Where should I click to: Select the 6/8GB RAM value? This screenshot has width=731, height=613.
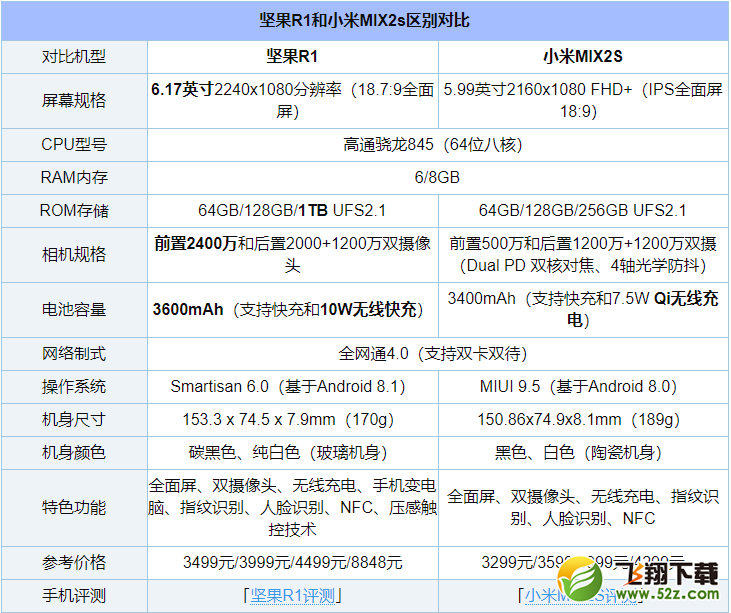coord(437,178)
